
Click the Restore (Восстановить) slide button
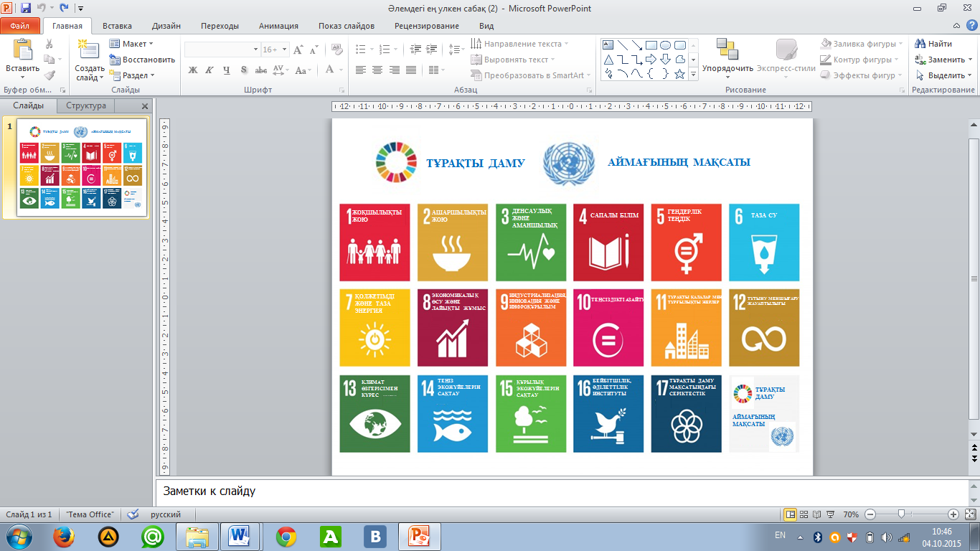tap(142, 60)
